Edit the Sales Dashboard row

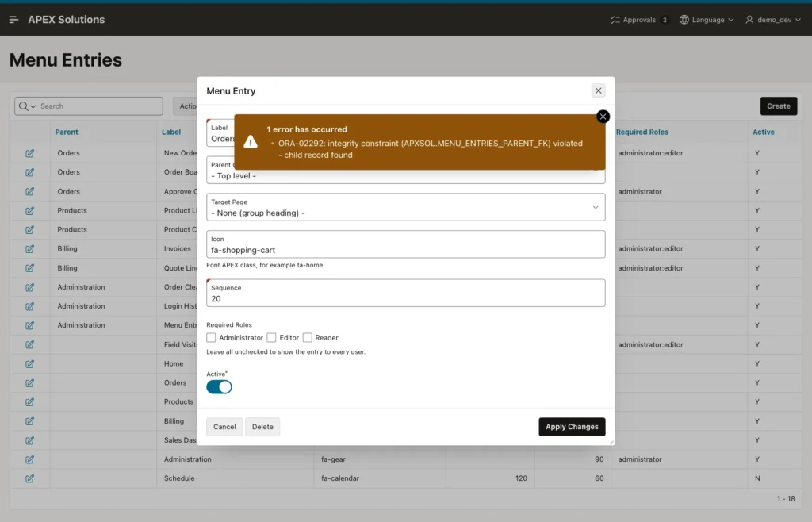click(29, 441)
